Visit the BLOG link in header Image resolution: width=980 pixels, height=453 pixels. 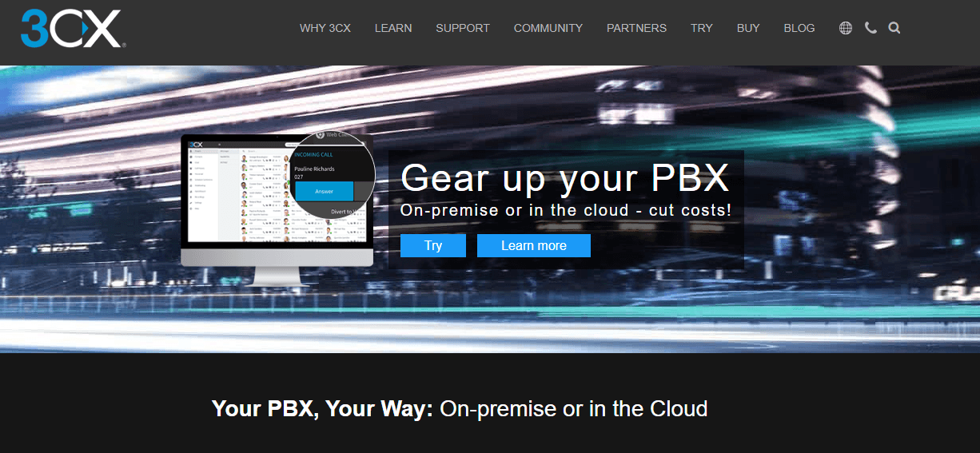799,28
